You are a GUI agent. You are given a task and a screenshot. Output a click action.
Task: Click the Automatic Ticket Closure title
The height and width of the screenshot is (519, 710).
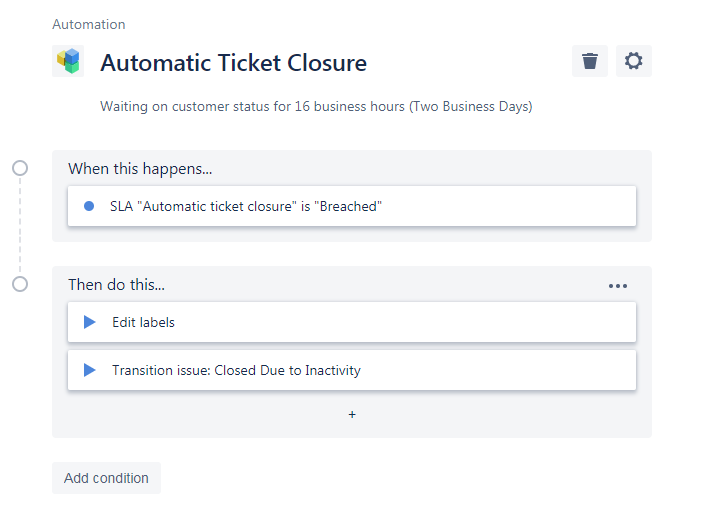233,63
